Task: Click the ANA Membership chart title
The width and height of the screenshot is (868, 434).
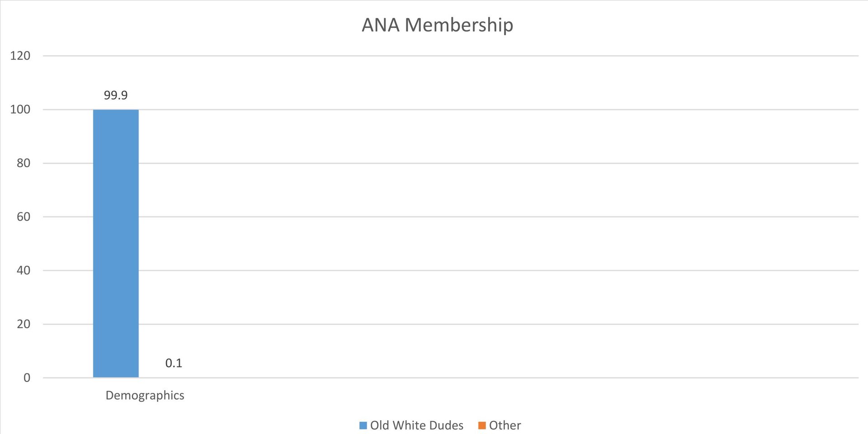Action: tap(437, 25)
